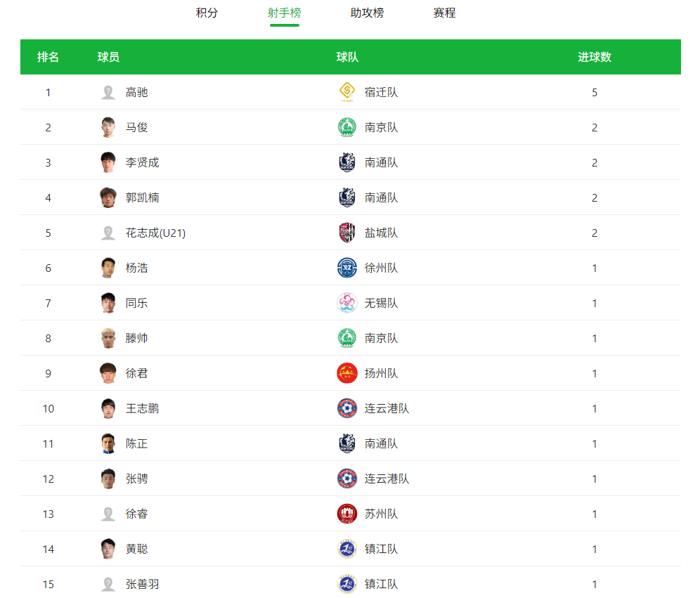The image size is (700, 598).
Task: Click the 进球数 column header
Action: coord(594,57)
